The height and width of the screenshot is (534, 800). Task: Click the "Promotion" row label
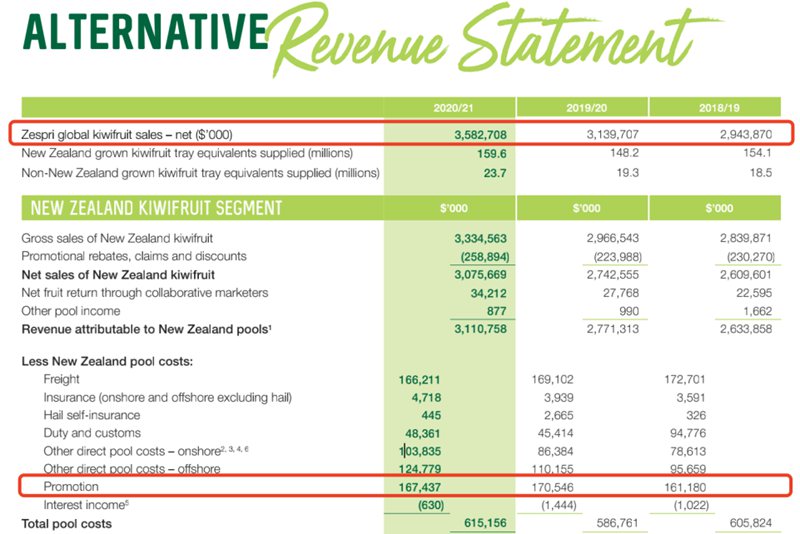click(71, 487)
